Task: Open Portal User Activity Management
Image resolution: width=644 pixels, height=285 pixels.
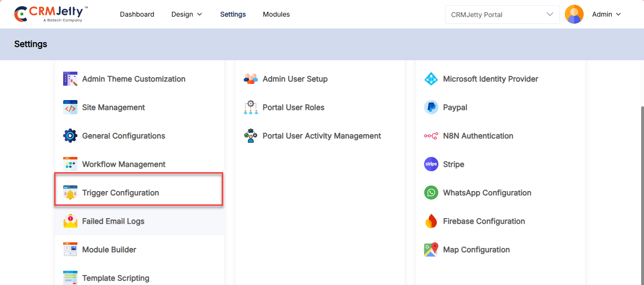Action: [322, 136]
